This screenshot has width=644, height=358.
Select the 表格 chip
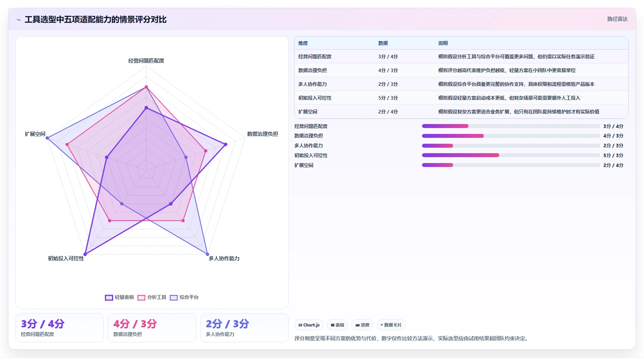click(337, 325)
